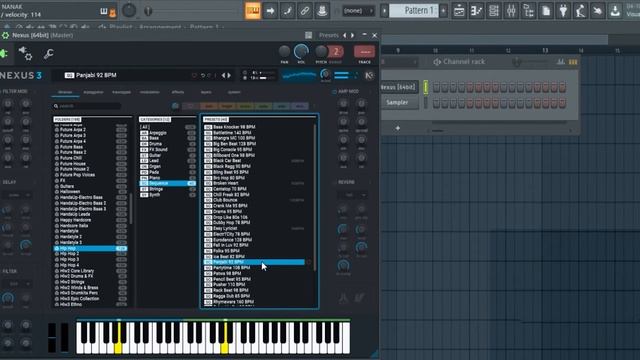The image size is (640, 360).
Task: Go to next Nexus preset arrow
Action: tap(229, 76)
